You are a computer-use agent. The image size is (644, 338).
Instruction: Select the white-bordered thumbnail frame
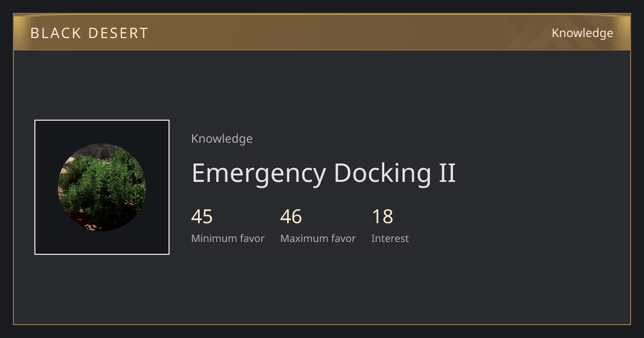(102, 187)
